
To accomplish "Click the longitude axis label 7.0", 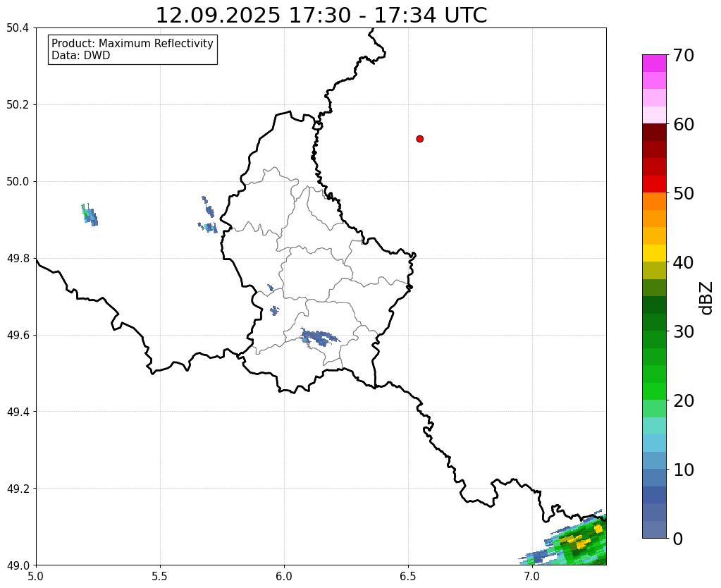I will [x=533, y=576].
